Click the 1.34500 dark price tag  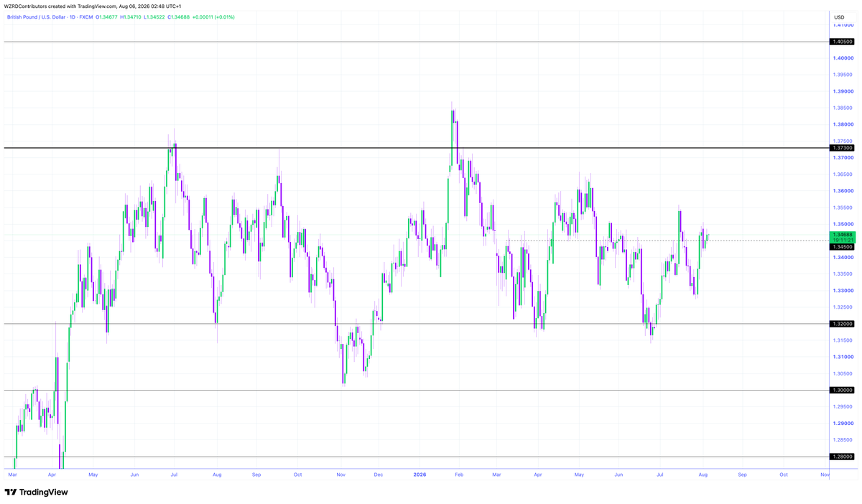(842, 247)
